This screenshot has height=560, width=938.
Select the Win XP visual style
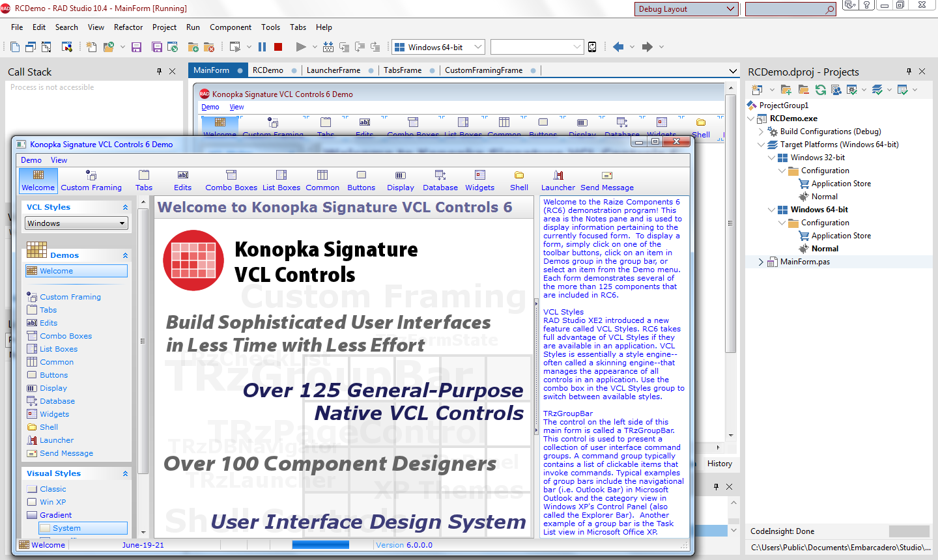[x=53, y=502]
